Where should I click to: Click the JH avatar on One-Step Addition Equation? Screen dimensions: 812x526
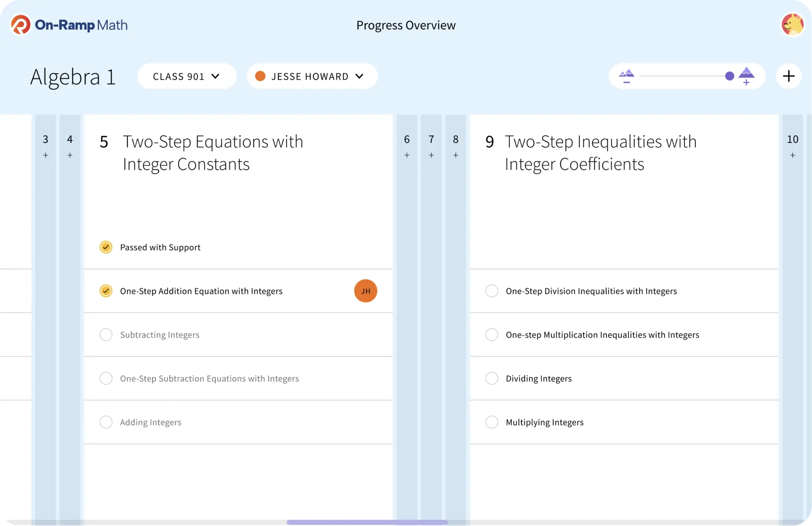click(x=365, y=291)
